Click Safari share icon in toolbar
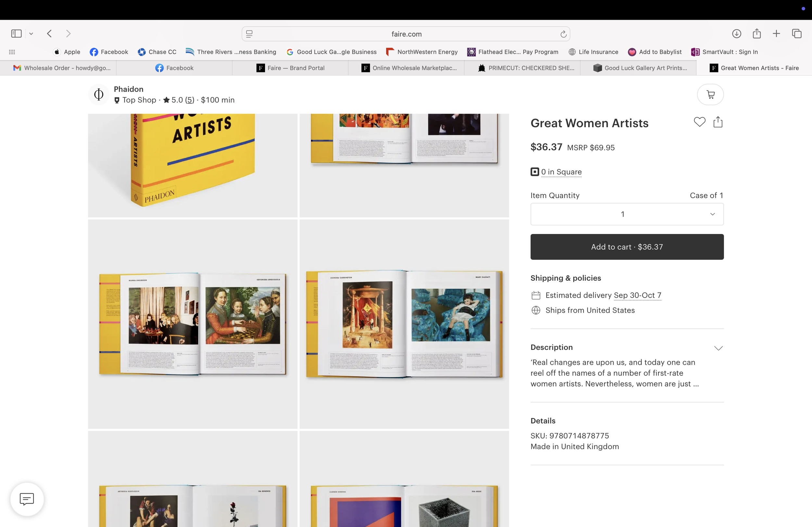 click(x=757, y=33)
